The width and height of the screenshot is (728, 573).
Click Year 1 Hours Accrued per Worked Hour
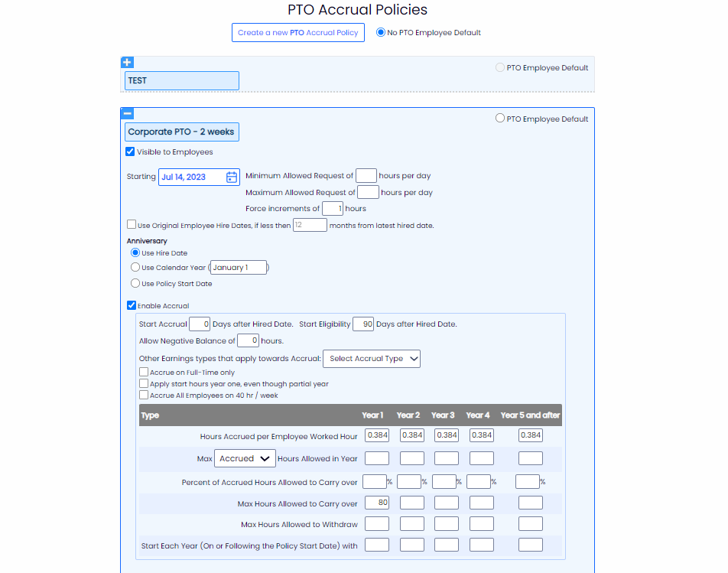(x=377, y=435)
